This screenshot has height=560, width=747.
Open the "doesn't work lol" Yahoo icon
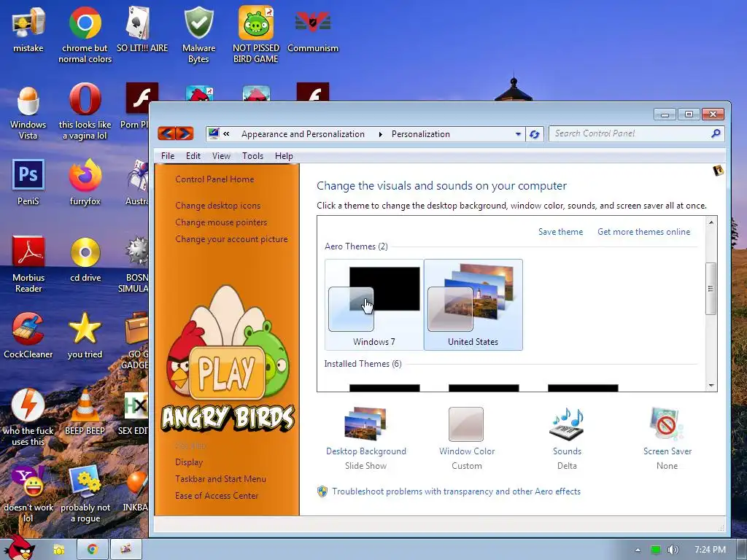tap(28, 494)
